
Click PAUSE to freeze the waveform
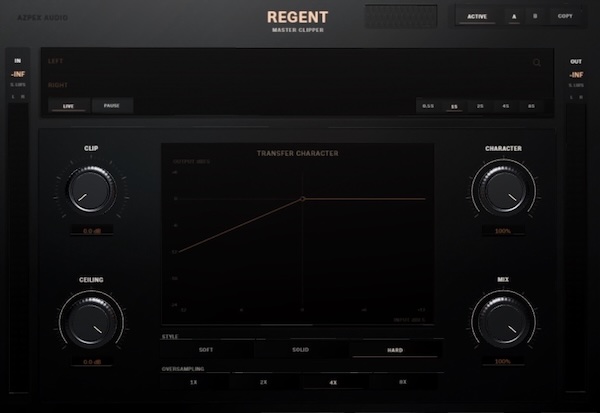pyautogui.click(x=112, y=105)
